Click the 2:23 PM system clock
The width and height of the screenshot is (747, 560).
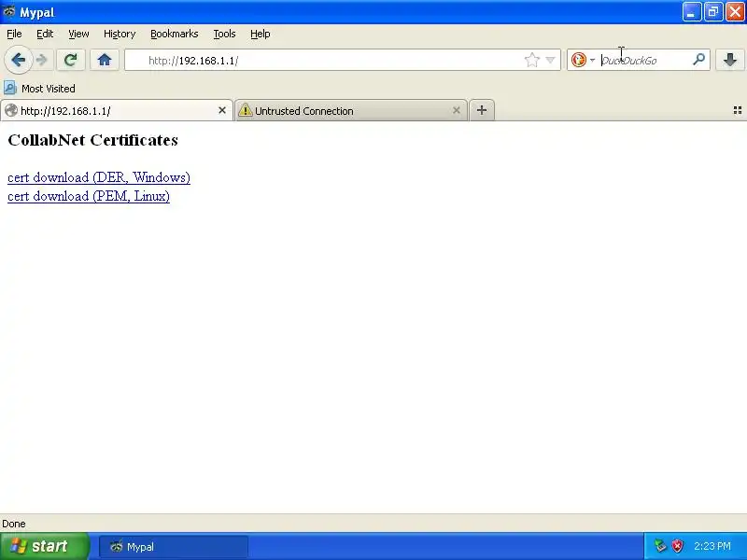coord(712,546)
